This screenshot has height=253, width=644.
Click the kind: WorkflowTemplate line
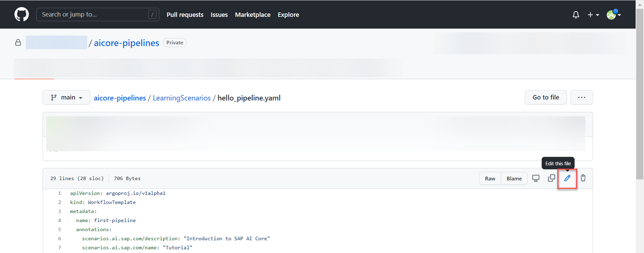pos(103,202)
